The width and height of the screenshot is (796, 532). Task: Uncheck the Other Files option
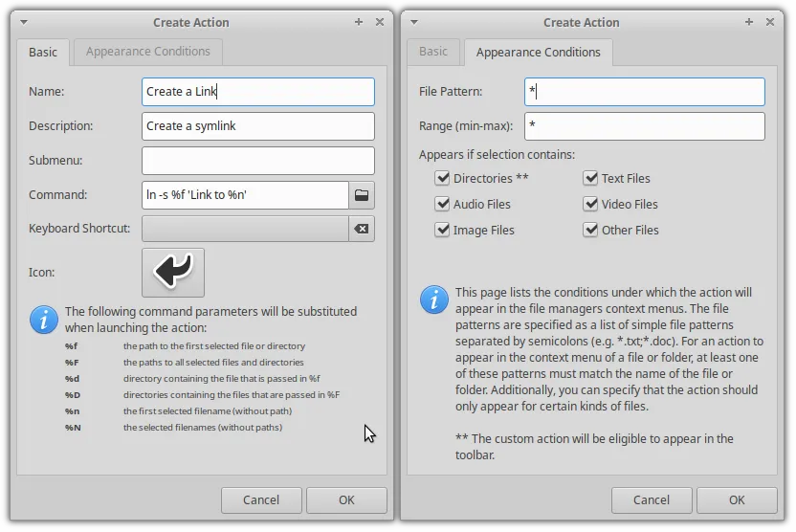coord(590,230)
